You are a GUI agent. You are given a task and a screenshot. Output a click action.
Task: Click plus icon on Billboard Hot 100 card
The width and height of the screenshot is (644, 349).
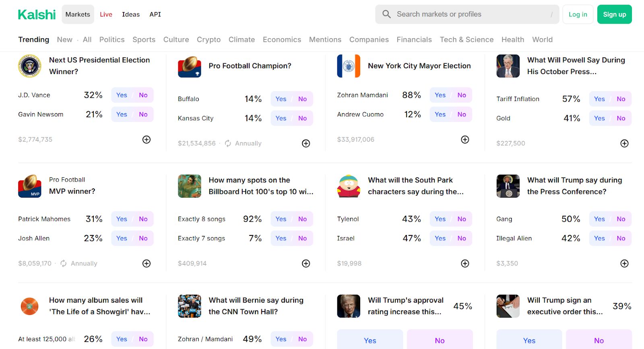306,264
